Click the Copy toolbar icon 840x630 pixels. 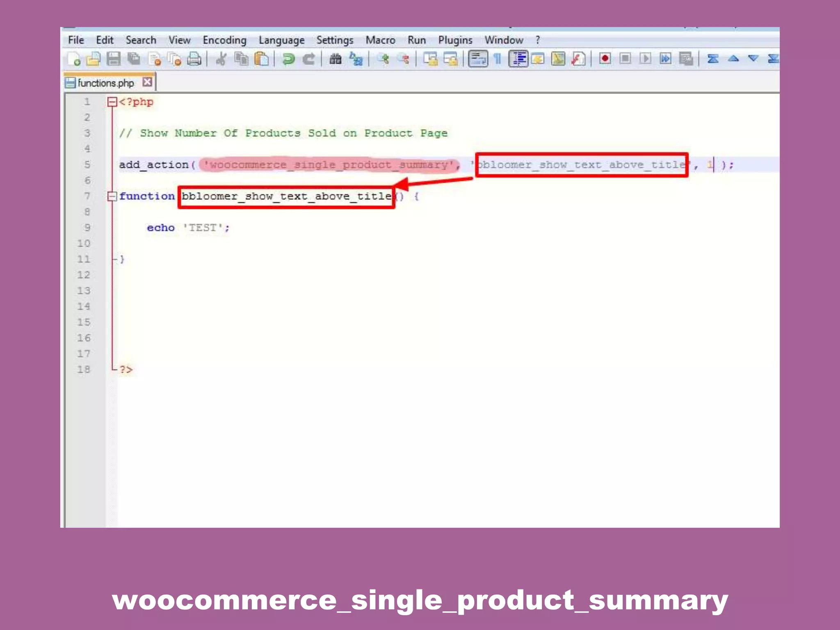click(241, 59)
